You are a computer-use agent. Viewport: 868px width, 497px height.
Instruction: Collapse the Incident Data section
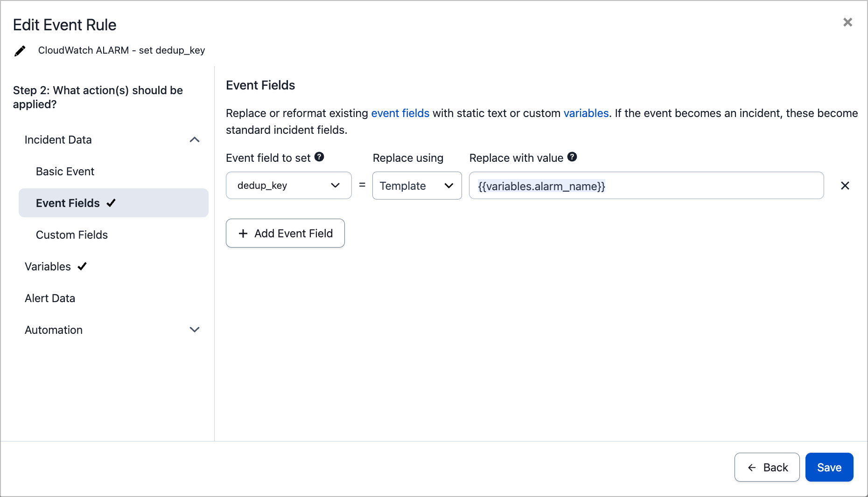[195, 140]
